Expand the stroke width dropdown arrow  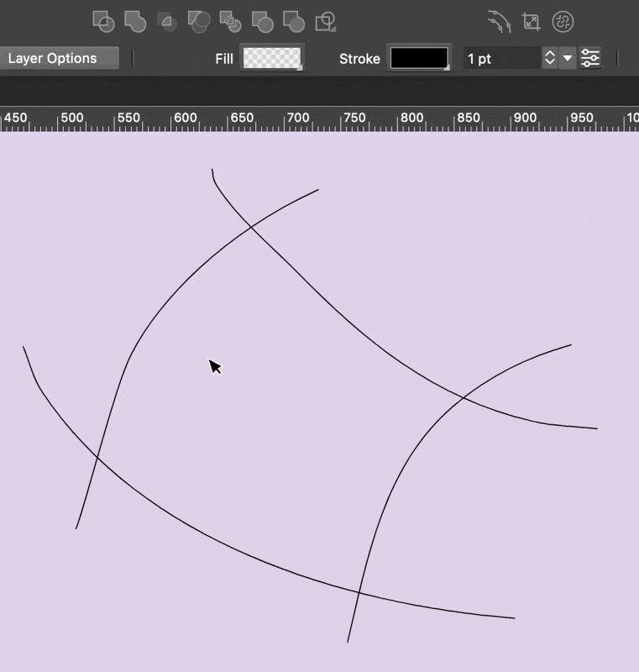tap(568, 58)
